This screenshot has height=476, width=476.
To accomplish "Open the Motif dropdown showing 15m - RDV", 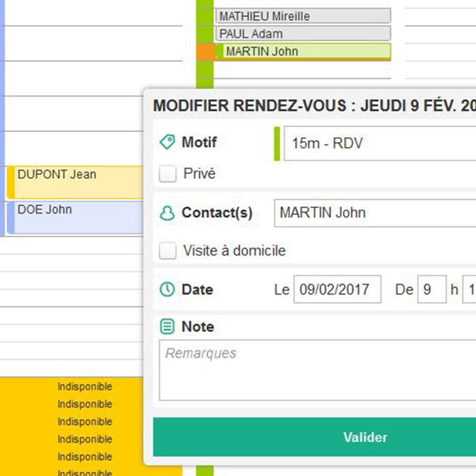I will point(379,143).
